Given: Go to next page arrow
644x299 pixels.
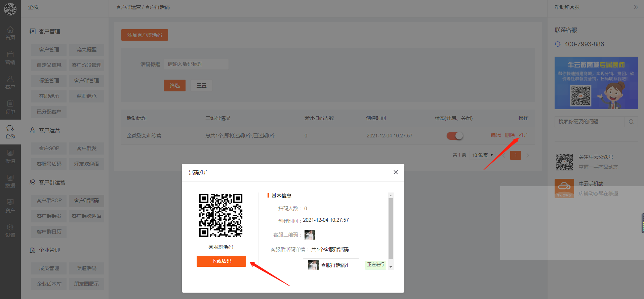Looking at the screenshot, I should [x=528, y=155].
